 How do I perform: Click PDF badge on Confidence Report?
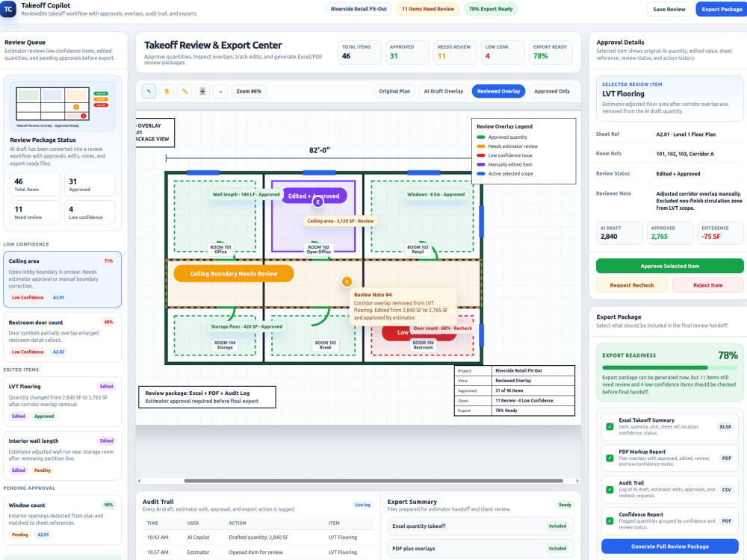[x=727, y=521]
